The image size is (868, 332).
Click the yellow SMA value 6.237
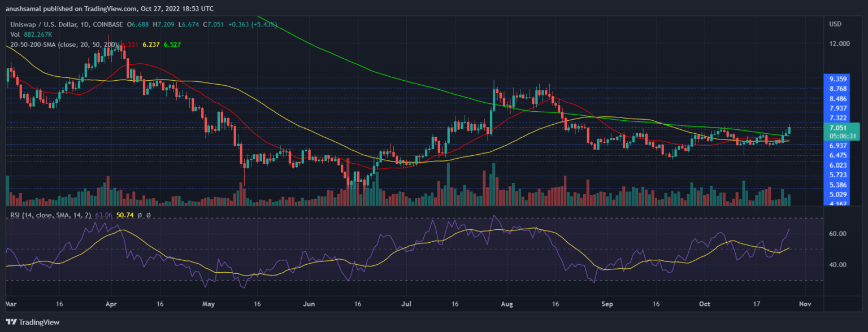pos(150,44)
